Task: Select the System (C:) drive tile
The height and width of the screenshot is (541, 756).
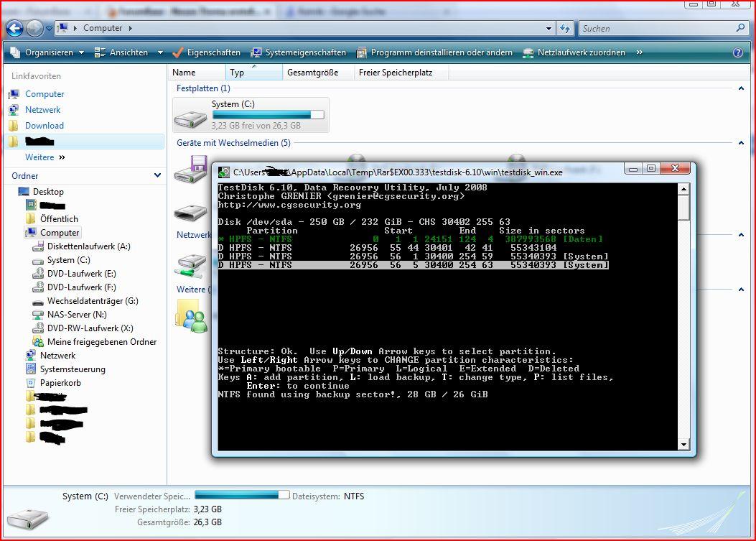Action: [x=251, y=115]
